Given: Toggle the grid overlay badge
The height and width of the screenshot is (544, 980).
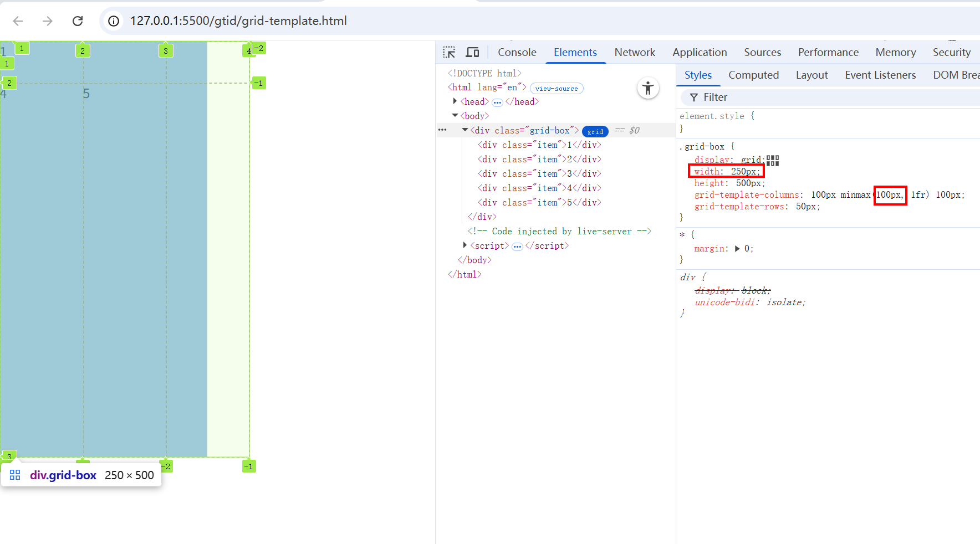Looking at the screenshot, I should (595, 131).
